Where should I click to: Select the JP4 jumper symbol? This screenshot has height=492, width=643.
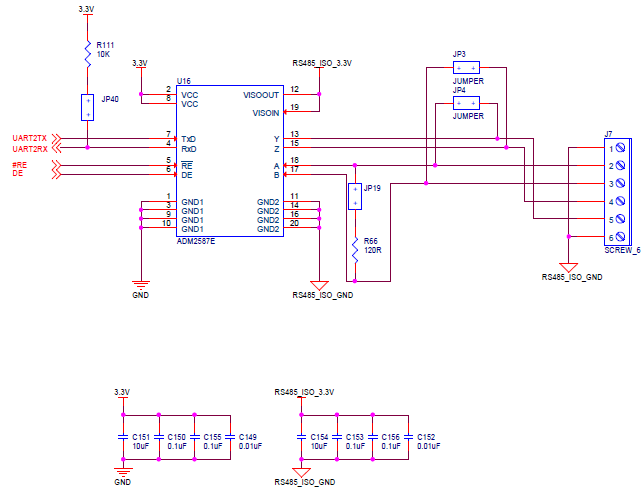pos(466,103)
